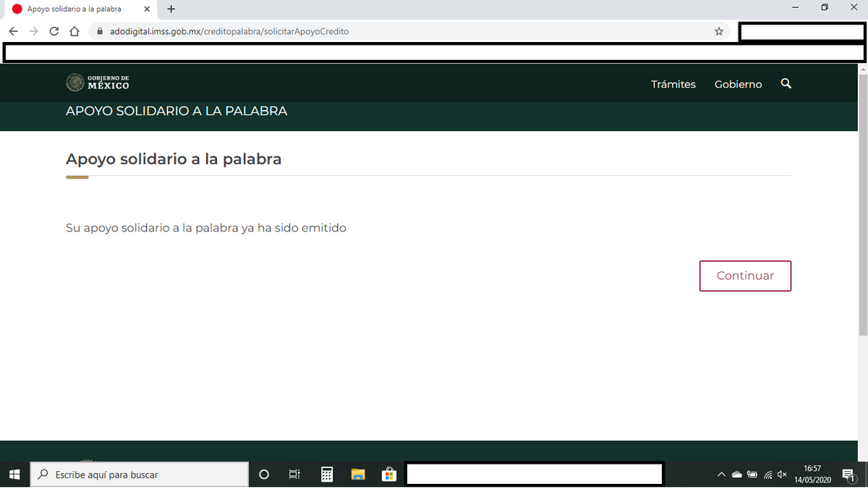Restore down the browser window

click(x=825, y=8)
